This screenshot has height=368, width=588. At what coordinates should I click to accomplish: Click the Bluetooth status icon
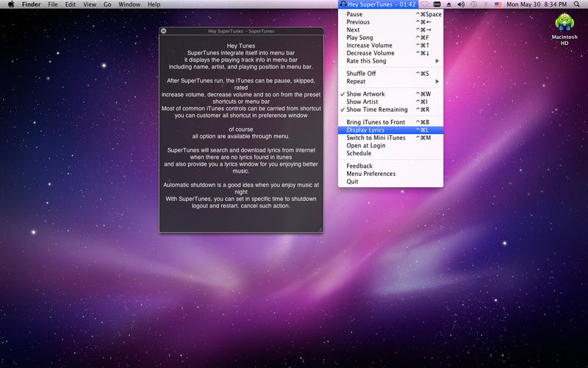486,4
